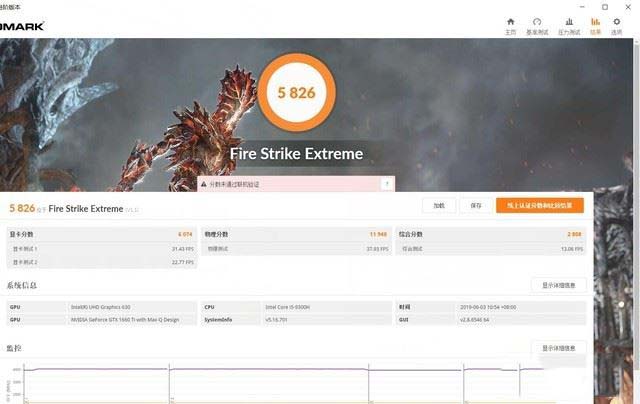Maximize the 3DMark window
Image resolution: width=640 pixels, height=404 pixels.
click(x=605, y=7)
